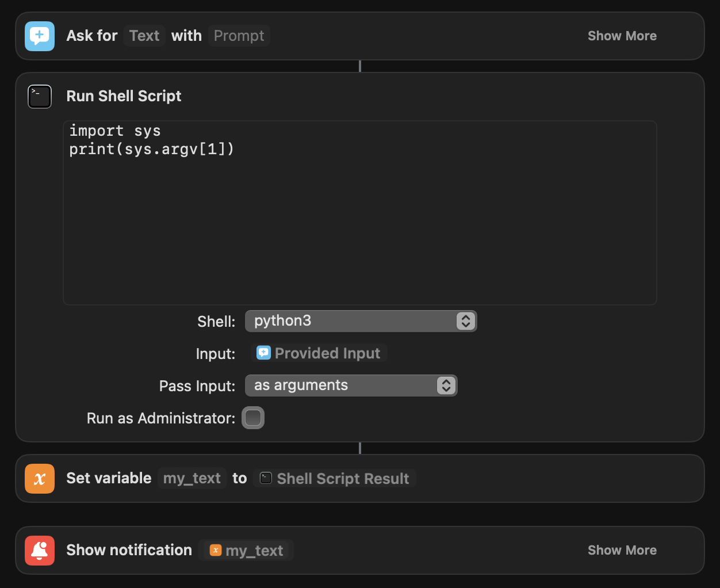Click the 'Set variable' action title

(x=109, y=478)
